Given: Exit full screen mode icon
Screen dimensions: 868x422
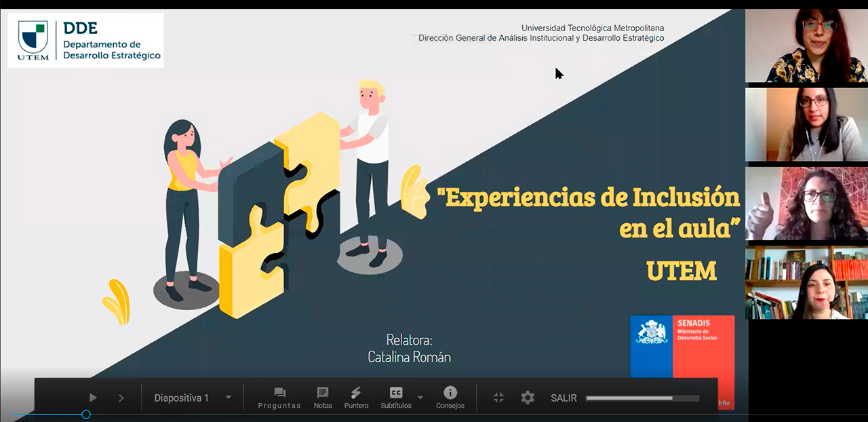Looking at the screenshot, I should click(498, 398).
